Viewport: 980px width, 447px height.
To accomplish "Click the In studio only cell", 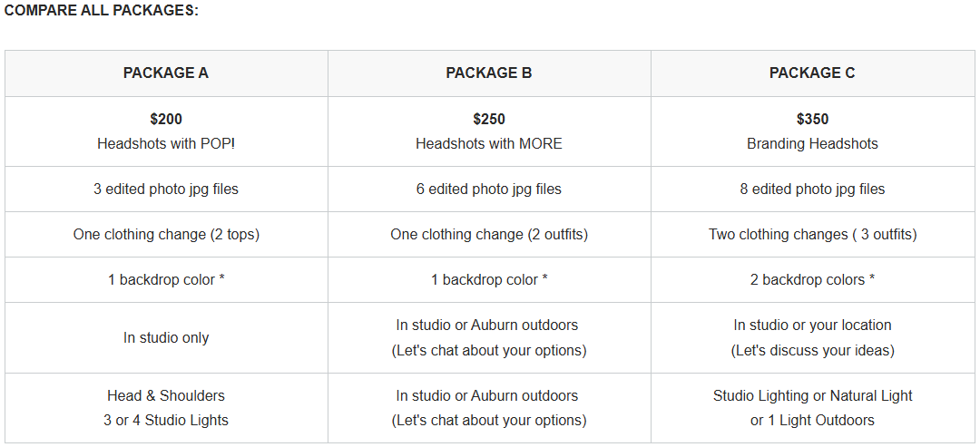I will pos(166,337).
